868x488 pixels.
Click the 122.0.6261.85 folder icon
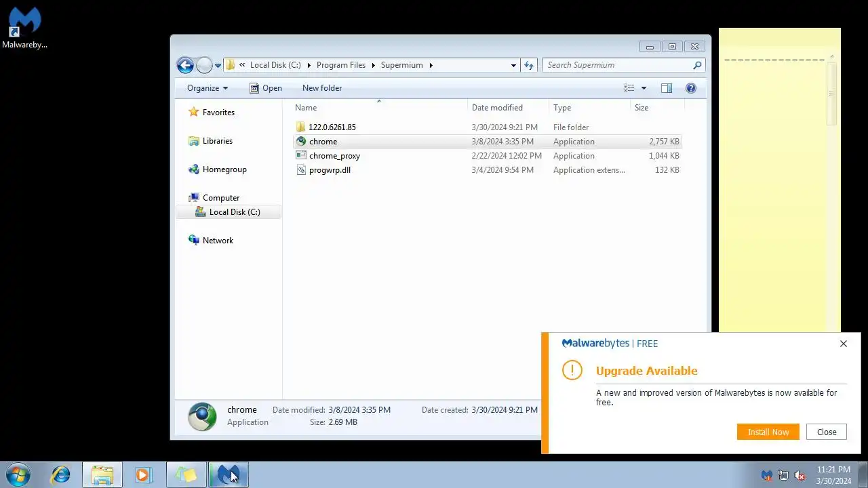click(x=301, y=127)
